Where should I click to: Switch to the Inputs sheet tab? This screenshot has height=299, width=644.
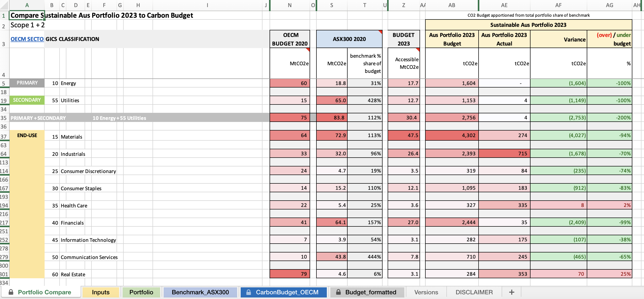point(101,292)
